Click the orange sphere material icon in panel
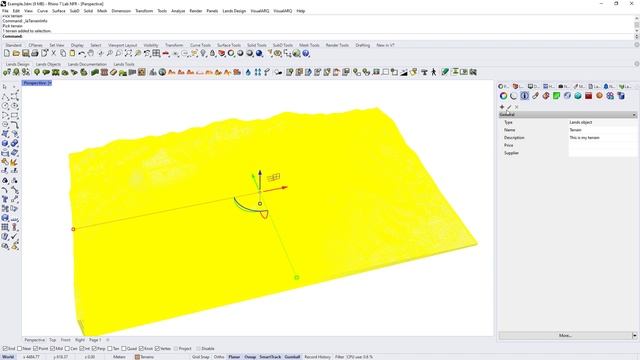 click(599, 96)
